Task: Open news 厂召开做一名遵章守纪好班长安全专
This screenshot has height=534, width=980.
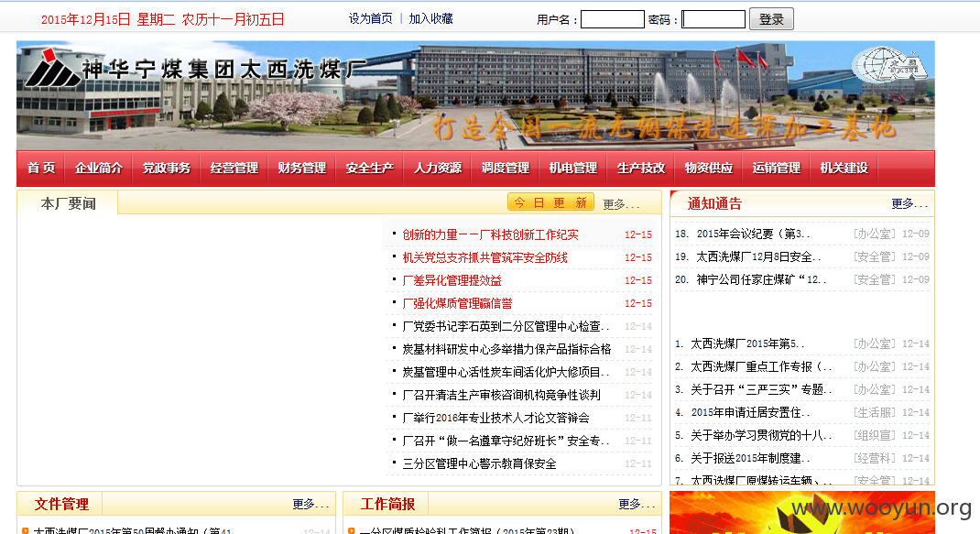Action: (506, 441)
